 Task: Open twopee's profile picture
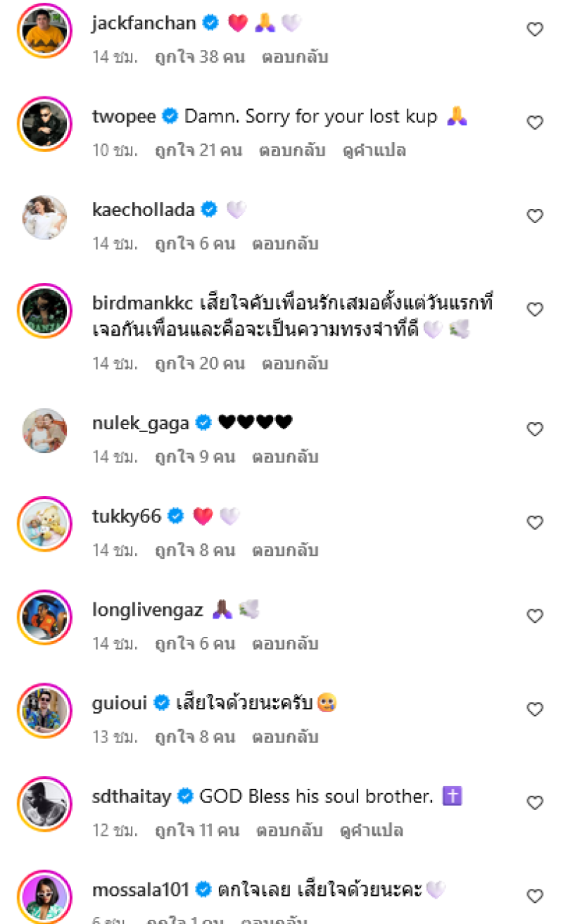(44, 123)
